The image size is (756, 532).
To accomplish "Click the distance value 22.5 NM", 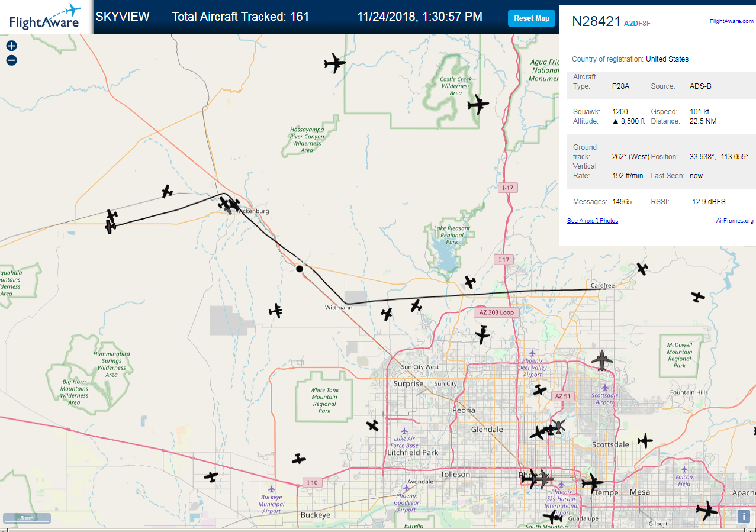I will [x=703, y=121].
